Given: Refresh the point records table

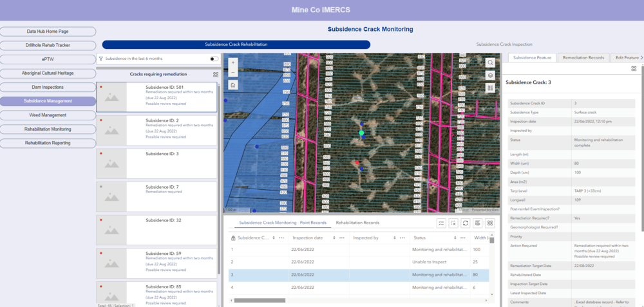Looking at the screenshot, I should [466, 223].
